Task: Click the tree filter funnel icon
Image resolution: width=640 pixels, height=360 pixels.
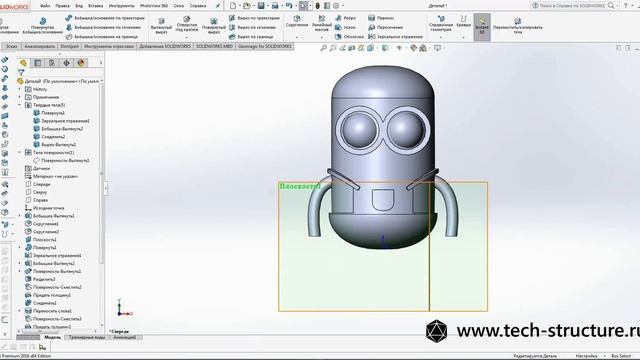Action: tap(21, 72)
